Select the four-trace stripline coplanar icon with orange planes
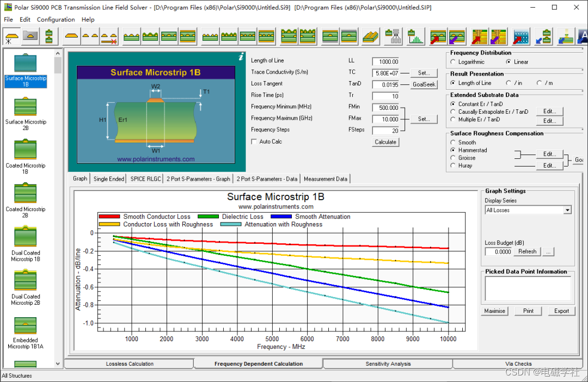 [266, 37]
